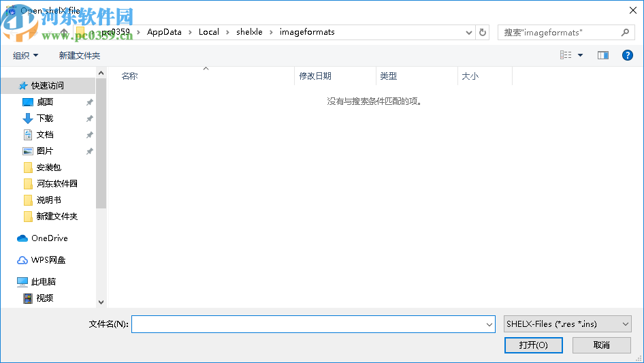This screenshot has height=363, width=644.
Task: Click the 取消 button
Action: pos(602,345)
